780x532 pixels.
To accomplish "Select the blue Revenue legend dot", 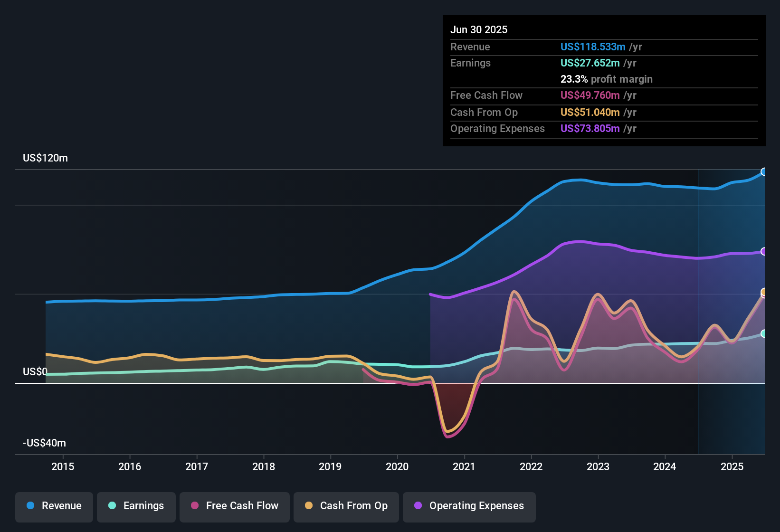I will 30,506.
